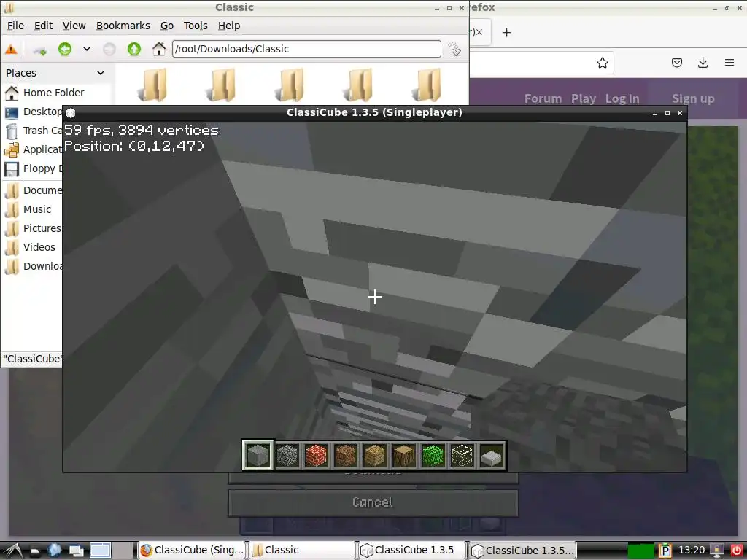Select the stone block in hotbar
747x560 pixels.
point(258,455)
